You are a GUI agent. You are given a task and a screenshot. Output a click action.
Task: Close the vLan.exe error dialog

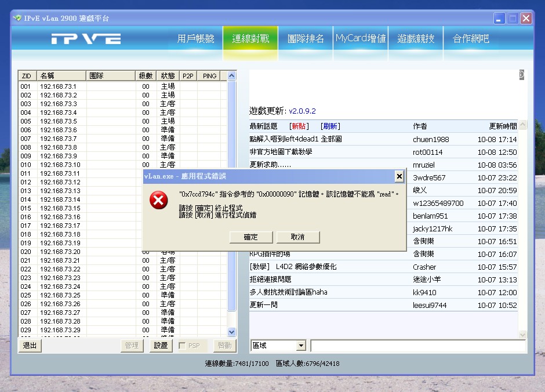tap(399, 176)
